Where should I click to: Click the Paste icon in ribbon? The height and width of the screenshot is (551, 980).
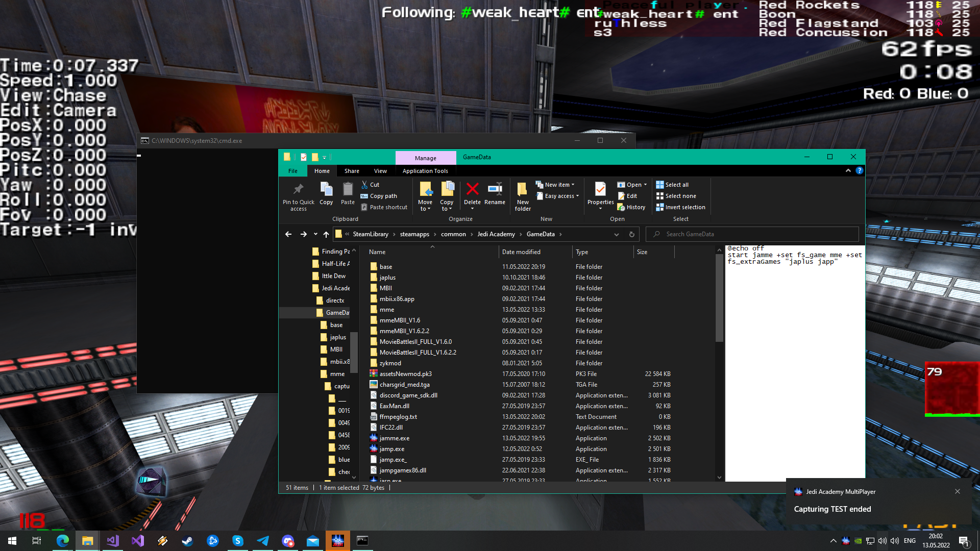pyautogui.click(x=348, y=190)
